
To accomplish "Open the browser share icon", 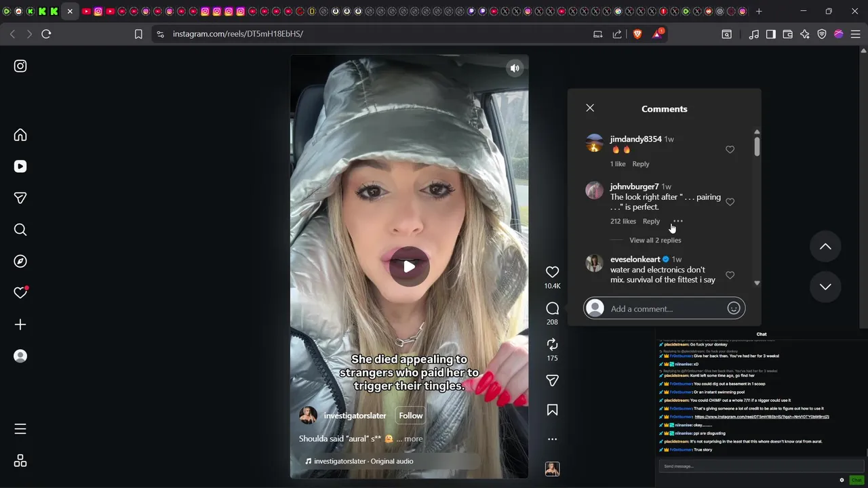I will [617, 34].
